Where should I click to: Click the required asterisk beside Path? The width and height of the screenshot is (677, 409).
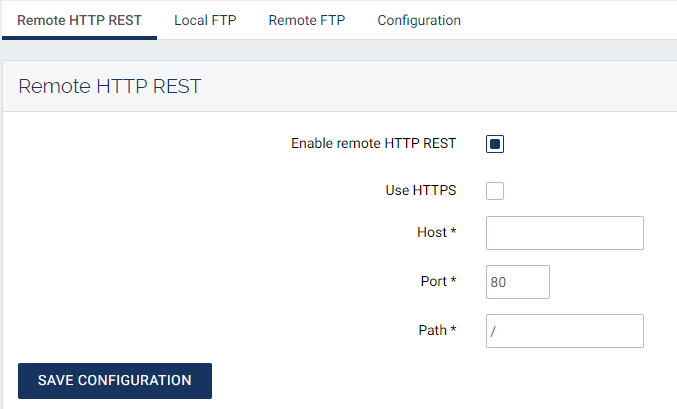coord(453,330)
